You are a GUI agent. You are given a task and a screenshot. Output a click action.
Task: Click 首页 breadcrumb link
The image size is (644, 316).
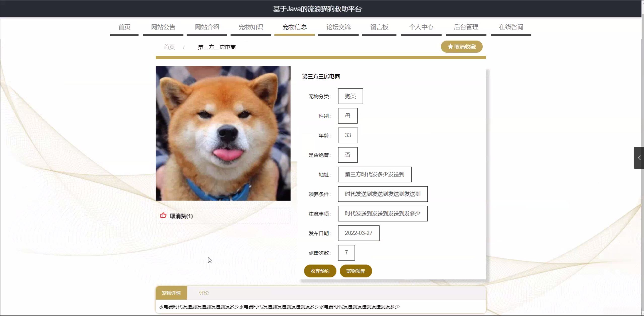click(169, 47)
